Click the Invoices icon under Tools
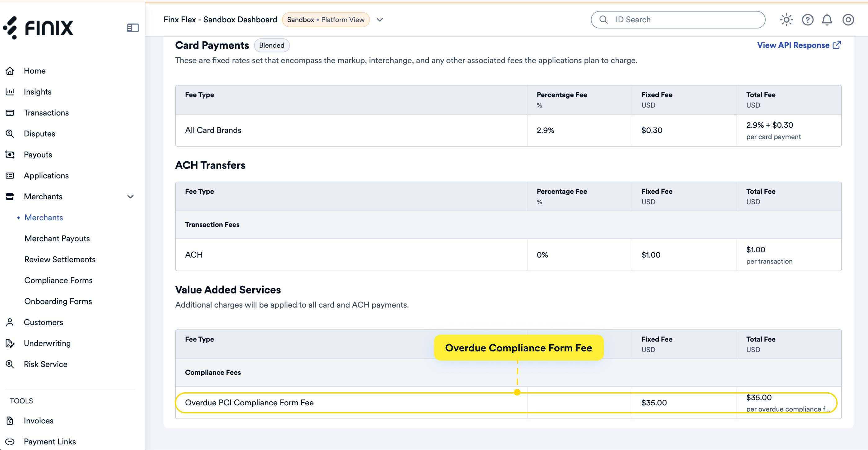868x450 pixels. pos(10,421)
